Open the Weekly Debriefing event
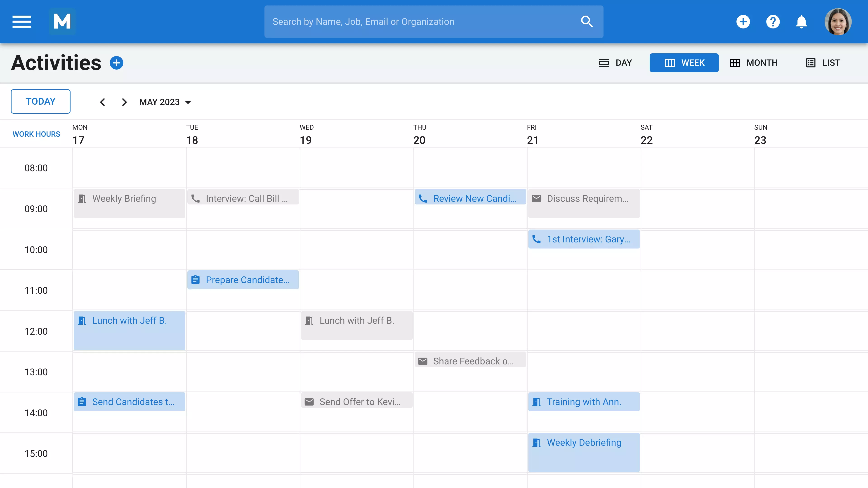Image resolution: width=868 pixels, height=488 pixels. click(x=584, y=451)
